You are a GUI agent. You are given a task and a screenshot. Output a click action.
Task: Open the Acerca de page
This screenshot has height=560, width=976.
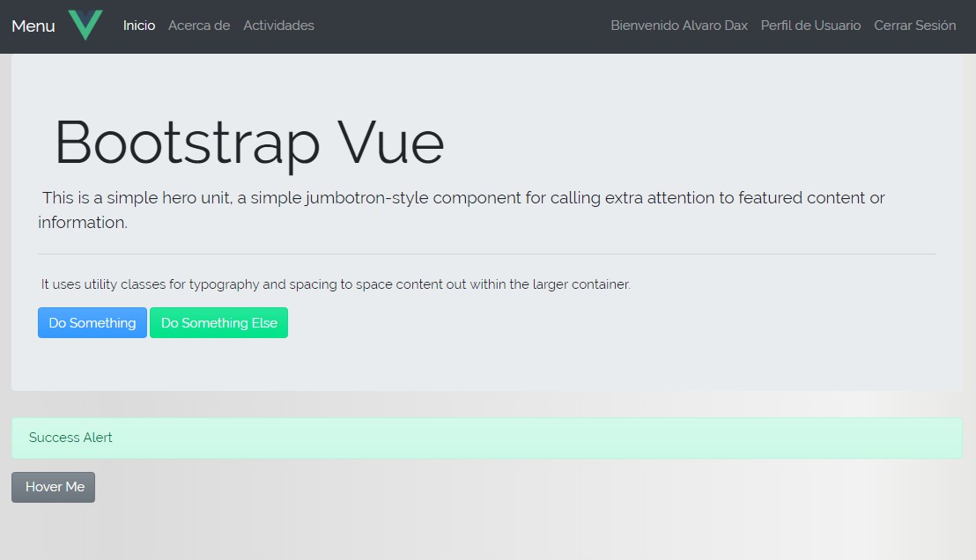(199, 26)
